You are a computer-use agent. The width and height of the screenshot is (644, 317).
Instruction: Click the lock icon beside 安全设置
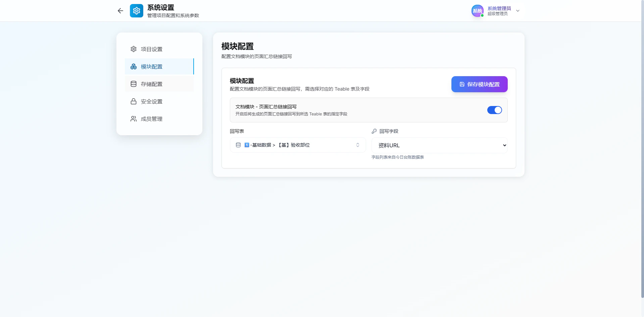[x=134, y=101]
